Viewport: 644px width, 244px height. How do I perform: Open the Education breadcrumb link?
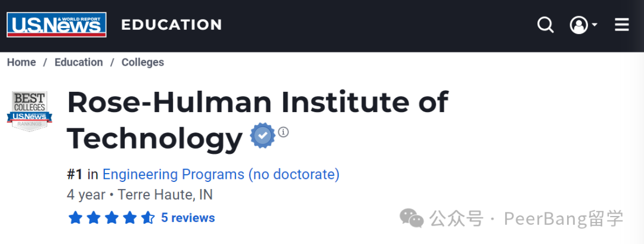(79, 63)
